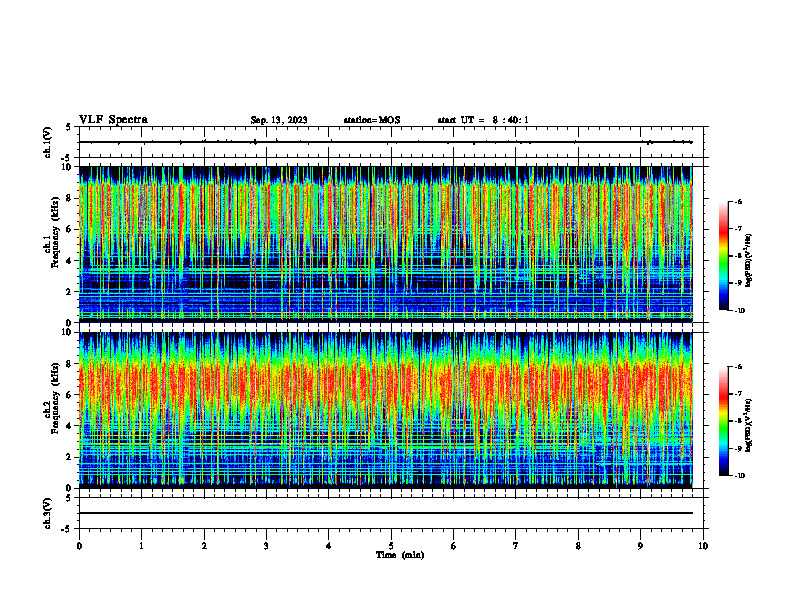Click inside the ch.1 spectrogram panel
The height and width of the screenshot is (612, 792).
click(386, 244)
